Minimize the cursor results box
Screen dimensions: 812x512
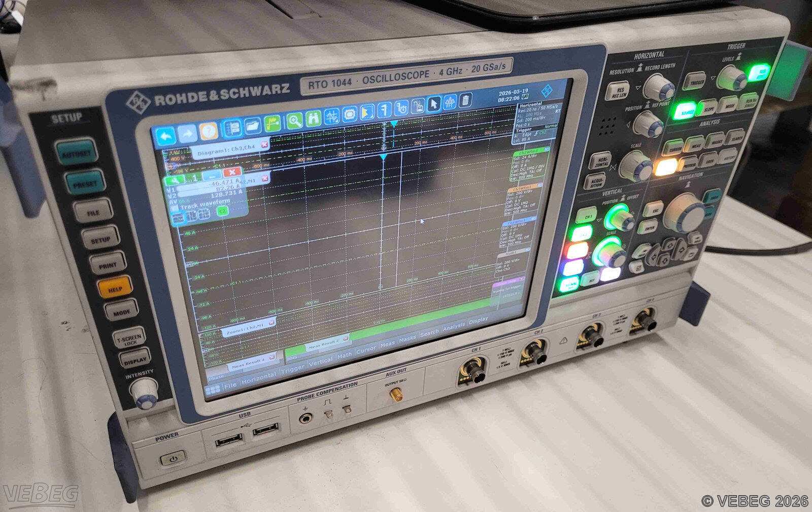click(212, 176)
